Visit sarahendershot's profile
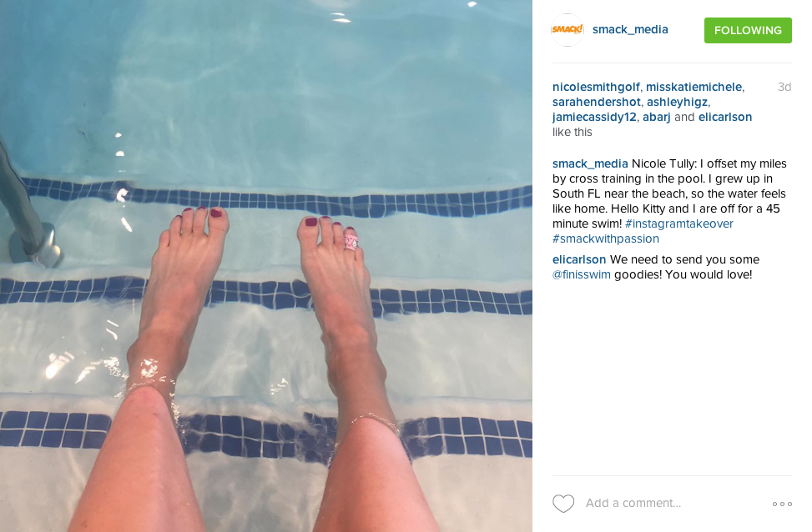The image size is (812, 532). tap(597, 102)
